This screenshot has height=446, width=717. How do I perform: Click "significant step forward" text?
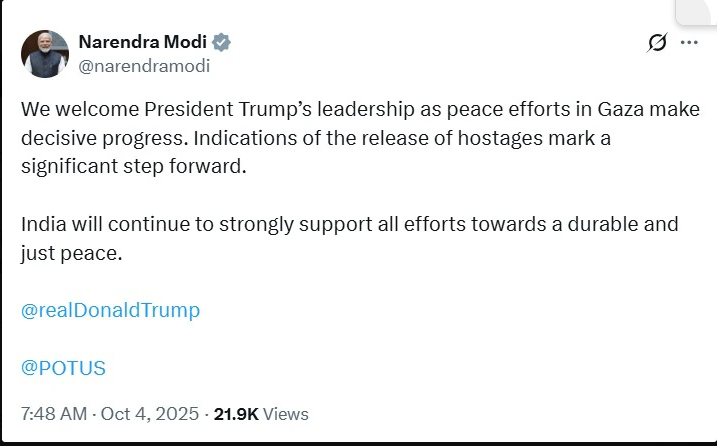coord(132,165)
